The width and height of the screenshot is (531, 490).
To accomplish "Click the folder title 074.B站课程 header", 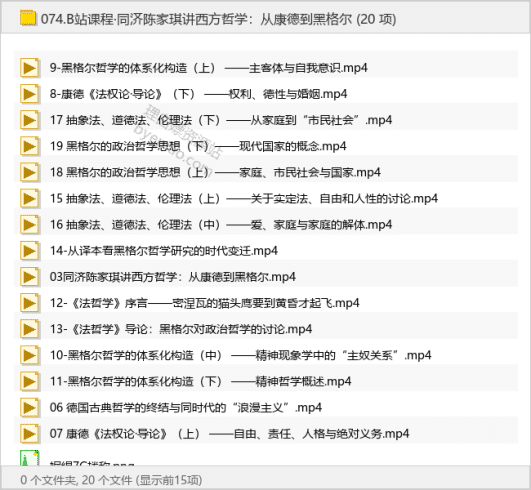I will click(218, 19).
